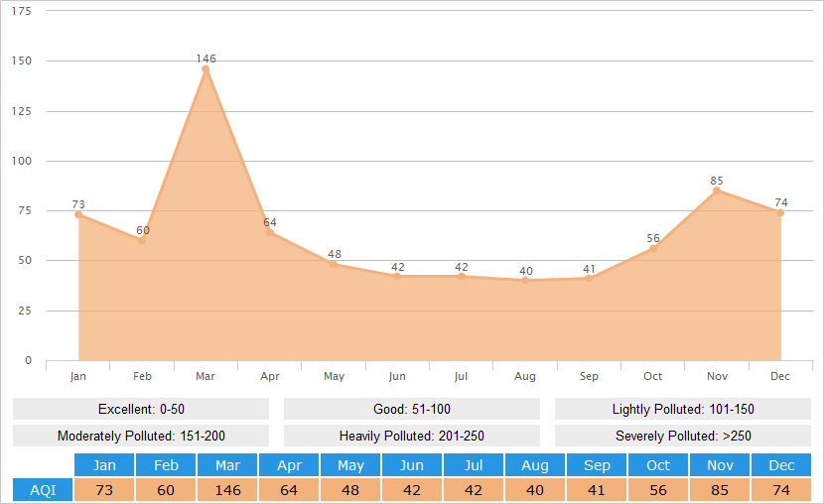This screenshot has height=504, width=824.
Task: Click the April data point marker on chart
Action: [270, 232]
